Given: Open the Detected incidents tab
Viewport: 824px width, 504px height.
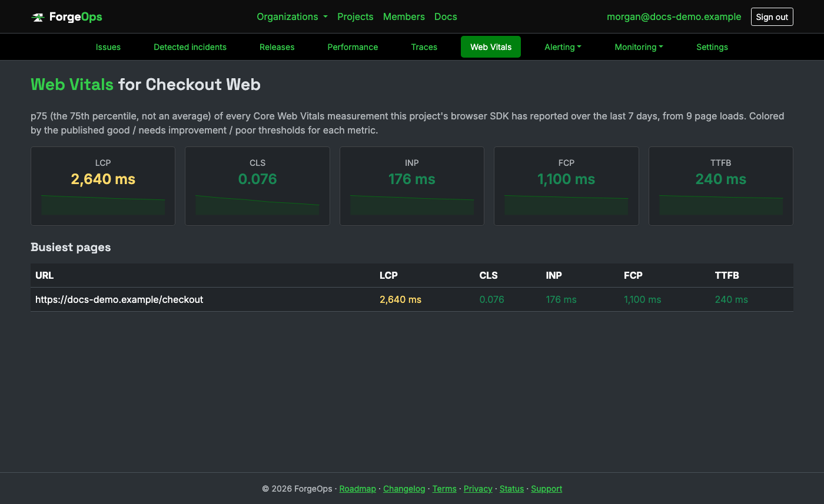Looking at the screenshot, I should [x=190, y=47].
